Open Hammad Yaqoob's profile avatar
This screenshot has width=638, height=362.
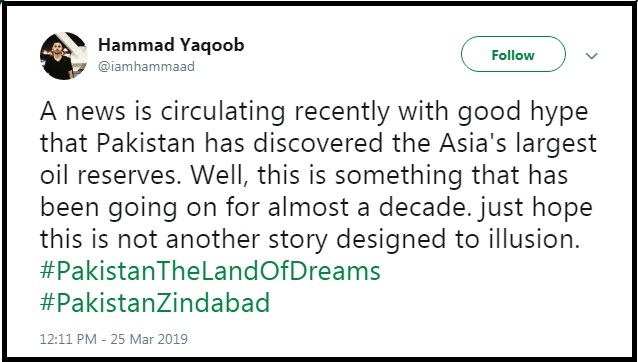[x=63, y=56]
